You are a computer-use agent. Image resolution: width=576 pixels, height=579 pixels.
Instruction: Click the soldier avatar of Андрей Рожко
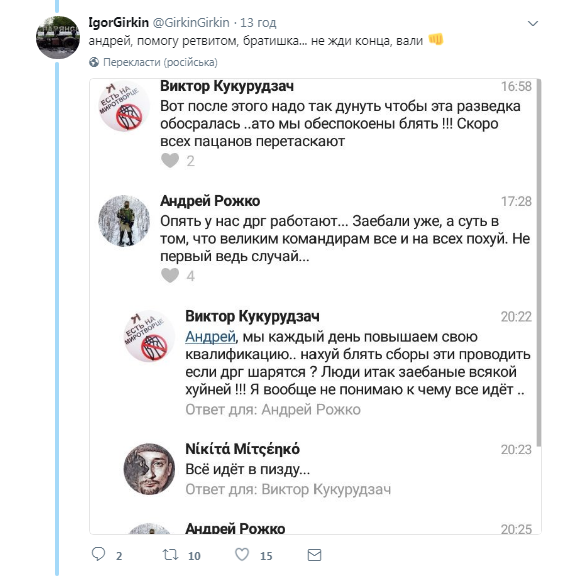click(124, 221)
